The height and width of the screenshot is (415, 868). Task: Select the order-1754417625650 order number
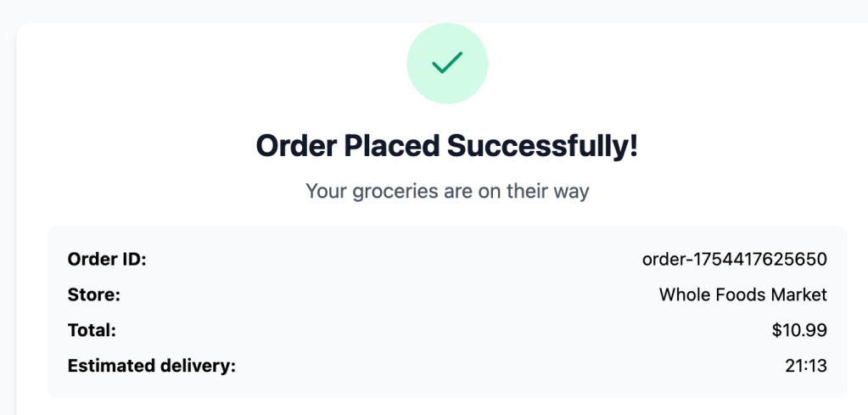point(734,259)
